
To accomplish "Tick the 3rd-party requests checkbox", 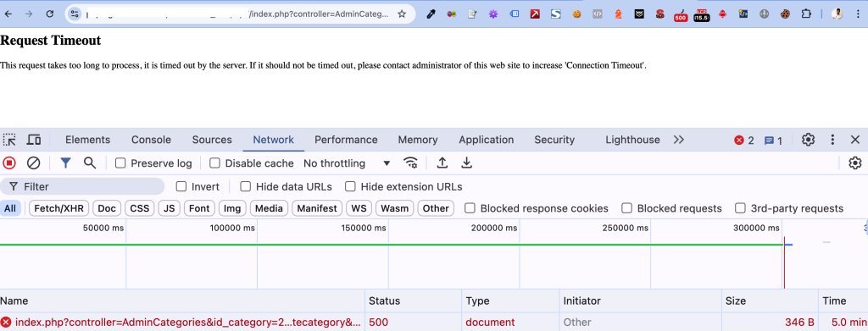I will point(740,208).
